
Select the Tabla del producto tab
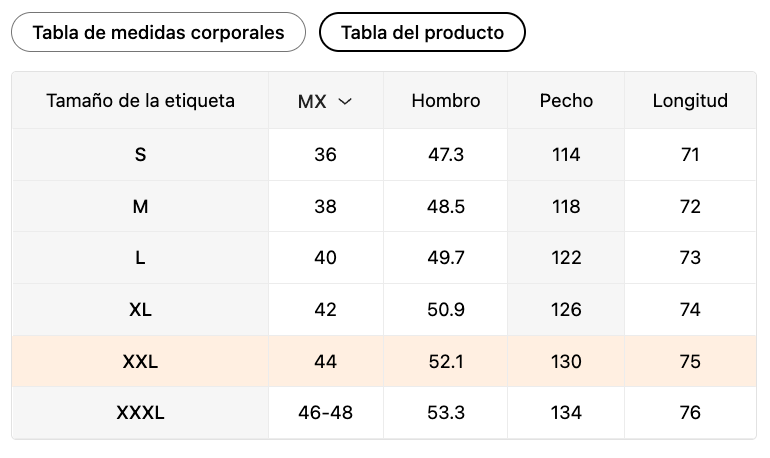pos(422,32)
